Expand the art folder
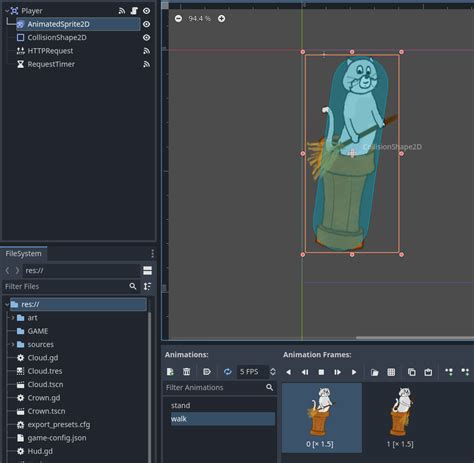The width and height of the screenshot is (474, 463). 13,318
